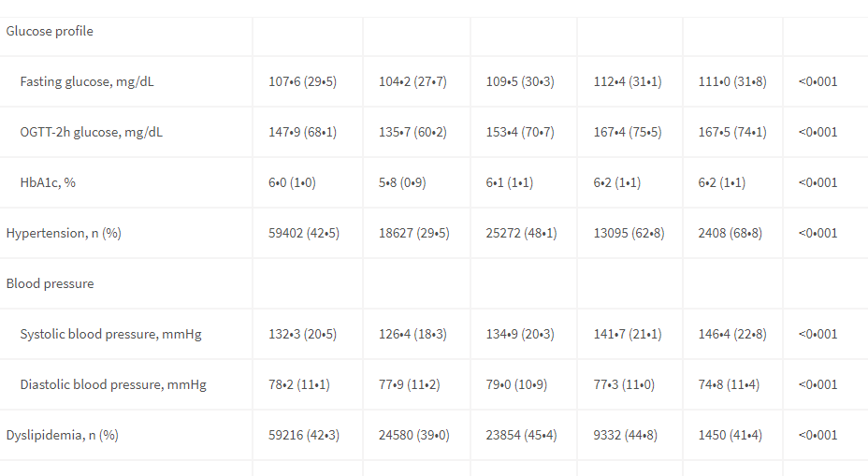This screenshot has height=476, width=868.
Task: Click the cell value 107•6 (29•5)
Action: coord(302,82)
